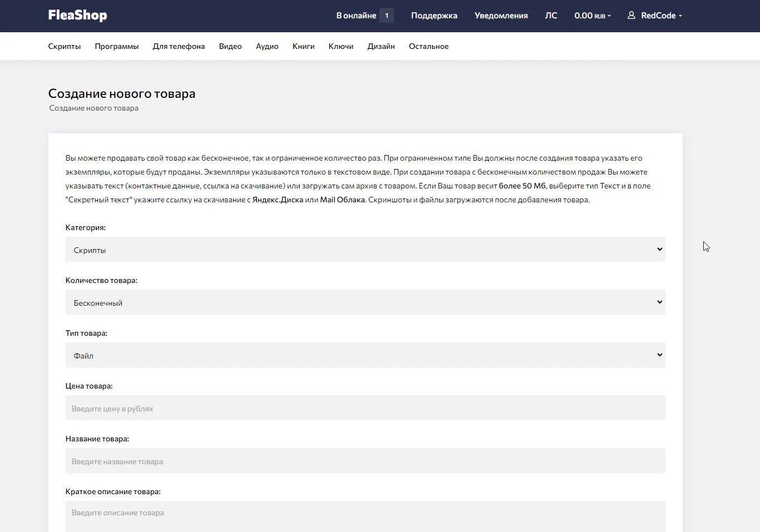This screenshot has width=760, height=532.
Task: Expand the Тип товара dropdown showing Файл
Action: (365, 355)
